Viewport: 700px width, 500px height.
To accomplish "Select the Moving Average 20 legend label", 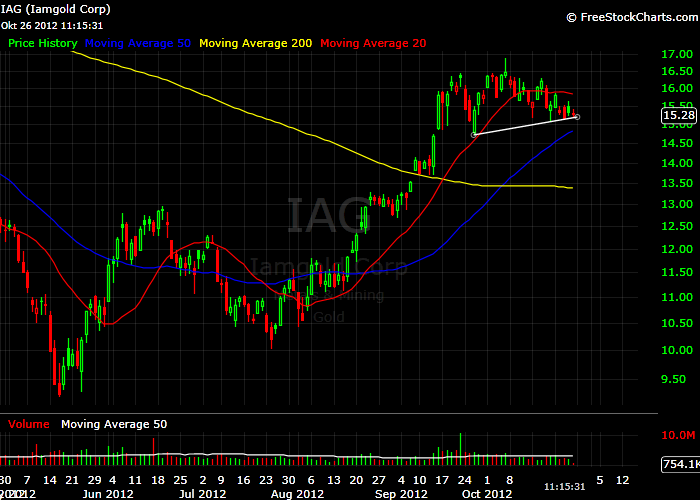I will (x=373, y=43).
